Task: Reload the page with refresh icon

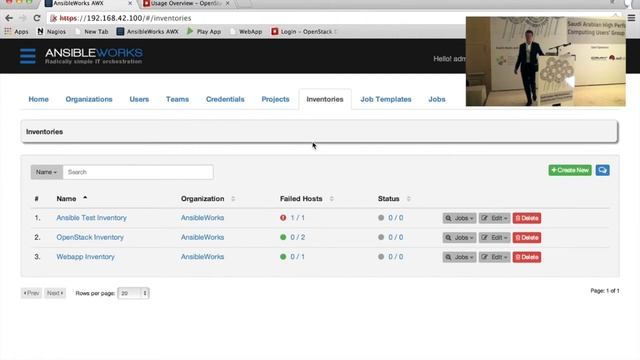Action: [x=37, y=18]
